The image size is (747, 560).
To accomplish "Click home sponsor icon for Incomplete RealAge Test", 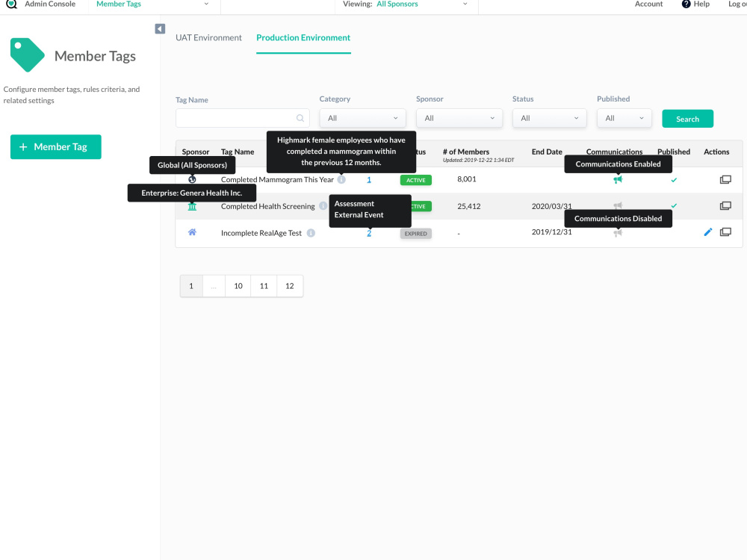I will click(x=192, y=232).
